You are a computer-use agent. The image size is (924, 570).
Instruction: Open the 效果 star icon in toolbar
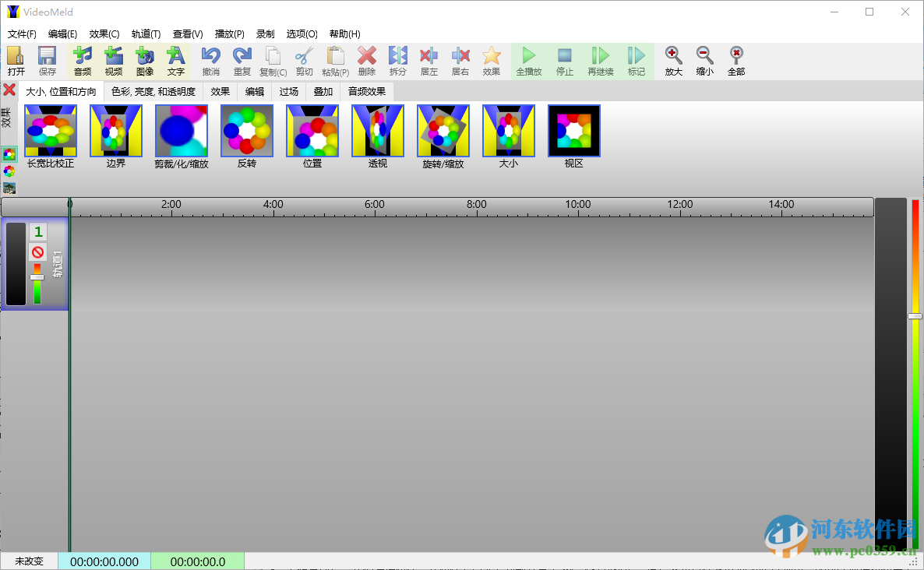click(x=491, y=61)
